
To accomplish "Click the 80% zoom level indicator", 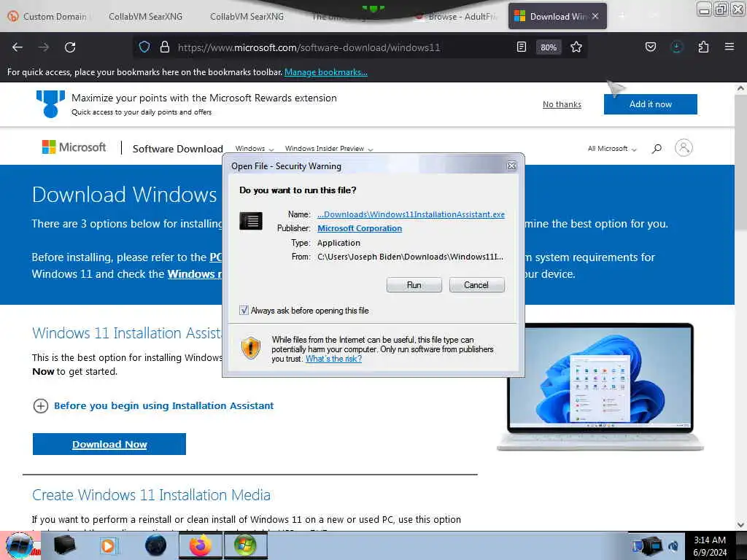I will 549,47.
